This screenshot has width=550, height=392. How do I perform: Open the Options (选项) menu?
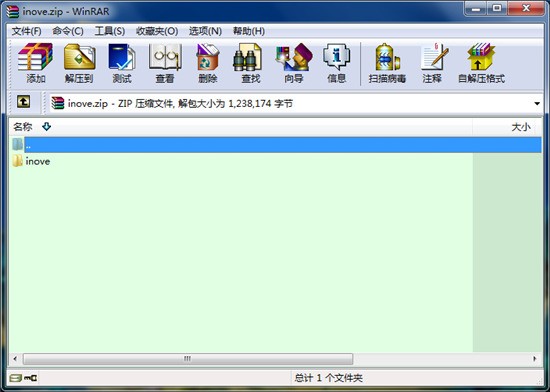point(205,31)
